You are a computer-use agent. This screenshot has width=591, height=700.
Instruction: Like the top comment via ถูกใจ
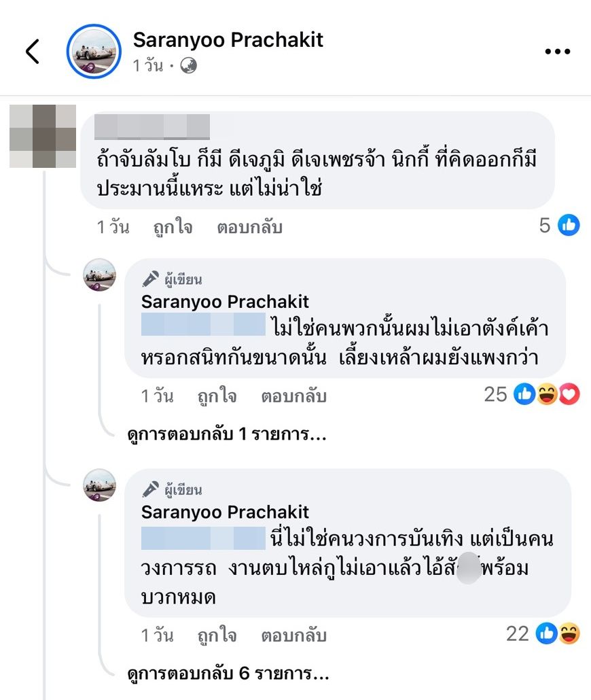tap(172, 228)
